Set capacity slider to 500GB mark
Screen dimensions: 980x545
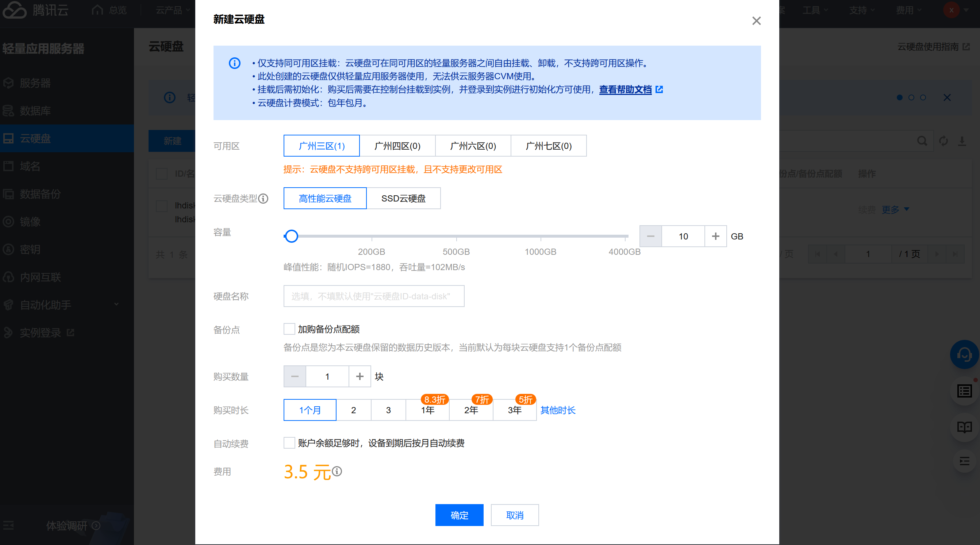pyautogui.click(x=456, y=236)
